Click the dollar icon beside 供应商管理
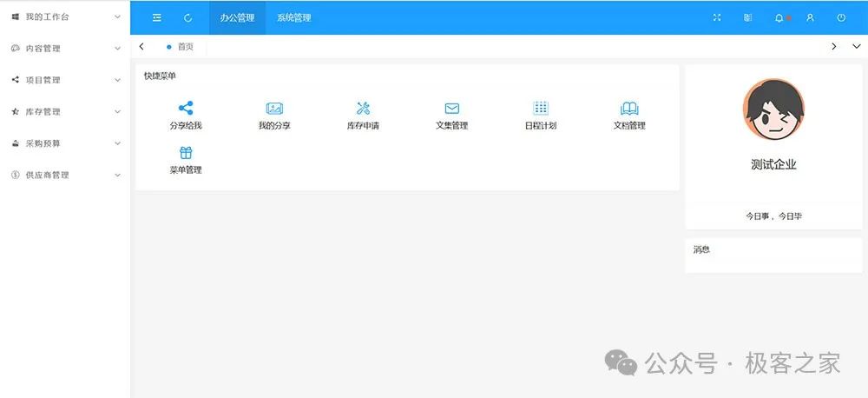 16,176
